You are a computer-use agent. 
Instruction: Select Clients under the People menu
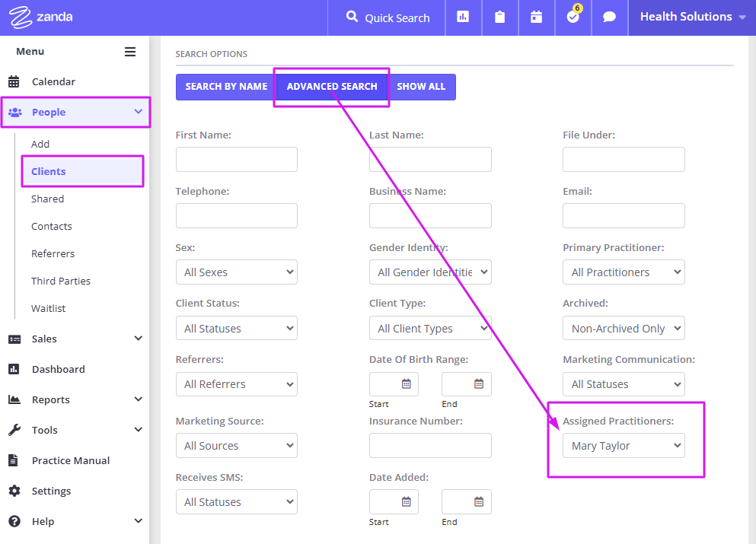pyautogui.click(x=49, y=171)
